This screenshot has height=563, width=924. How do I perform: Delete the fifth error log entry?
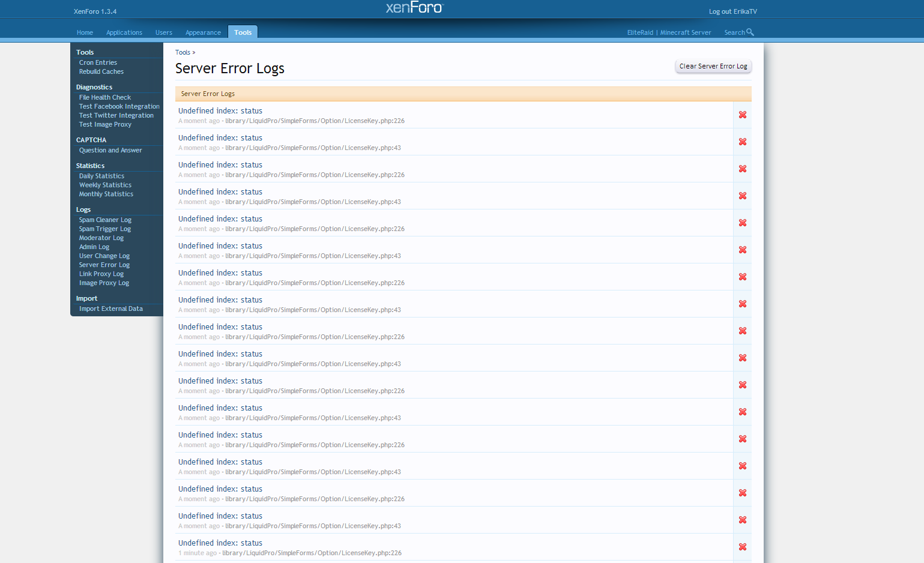742,223
